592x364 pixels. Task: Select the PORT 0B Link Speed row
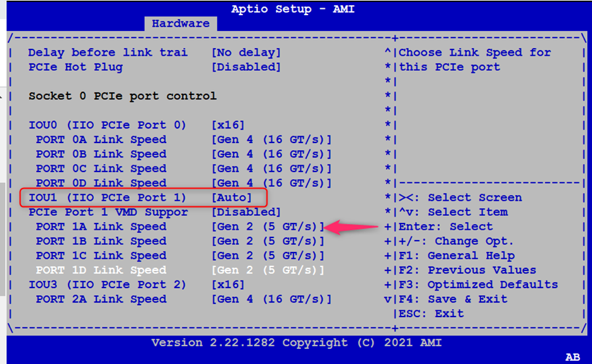[101, 154]
